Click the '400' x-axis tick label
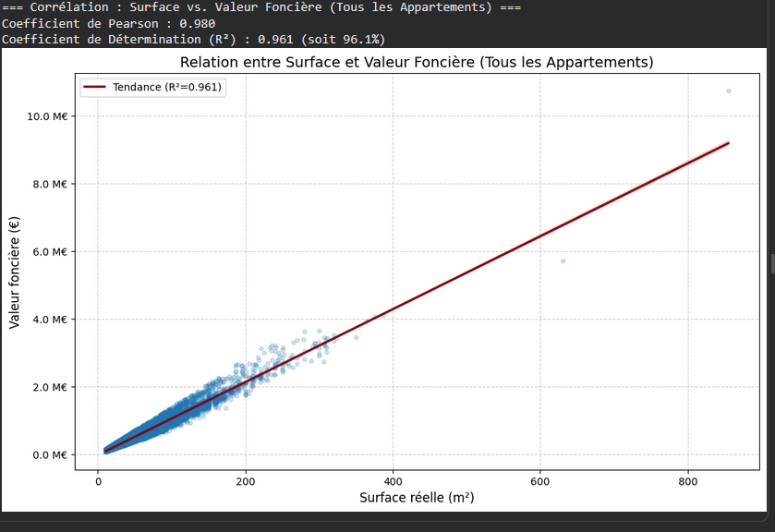This screenshot has width=775, height=532. (x=393, y=481)
